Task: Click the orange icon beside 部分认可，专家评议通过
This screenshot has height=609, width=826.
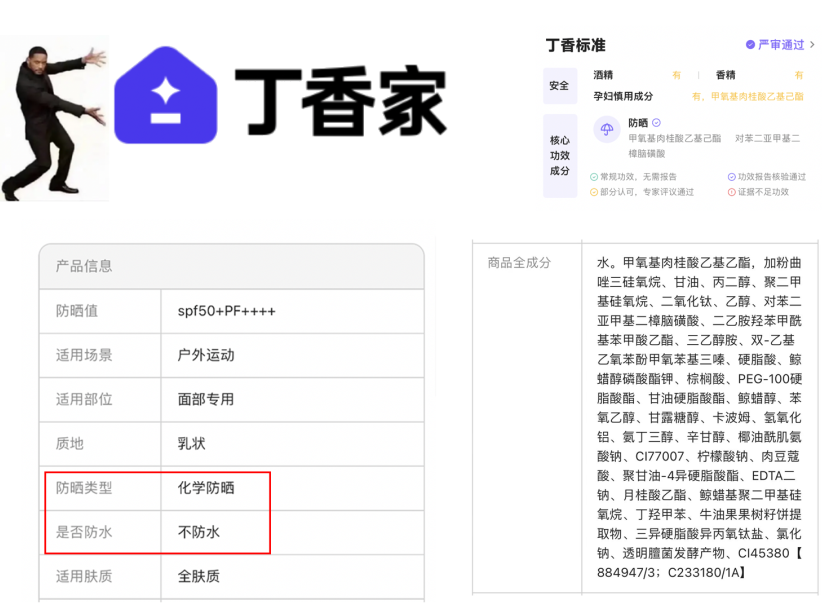Action: click(594, 192)
